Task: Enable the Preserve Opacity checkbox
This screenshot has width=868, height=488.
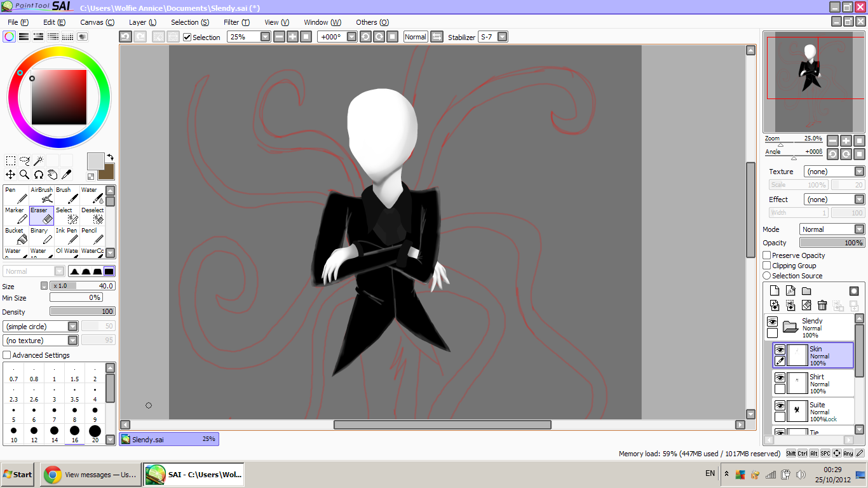Action: [767, 255]
